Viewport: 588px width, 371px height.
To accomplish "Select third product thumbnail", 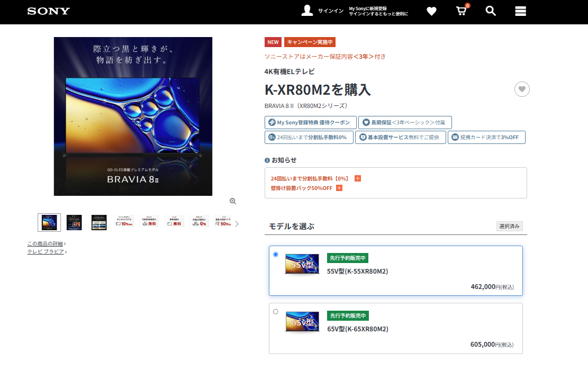I will pos(99,222).
